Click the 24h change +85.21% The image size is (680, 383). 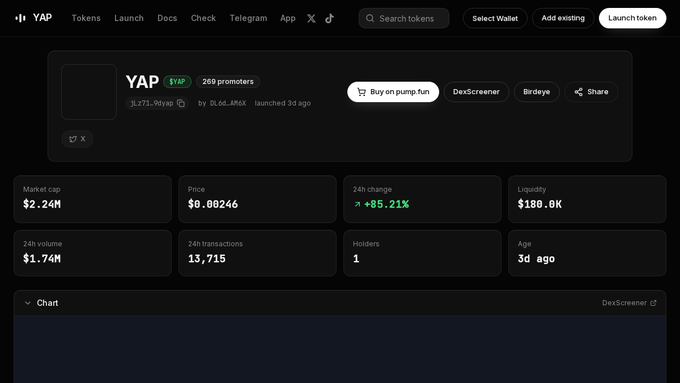[x=382, y=204]
